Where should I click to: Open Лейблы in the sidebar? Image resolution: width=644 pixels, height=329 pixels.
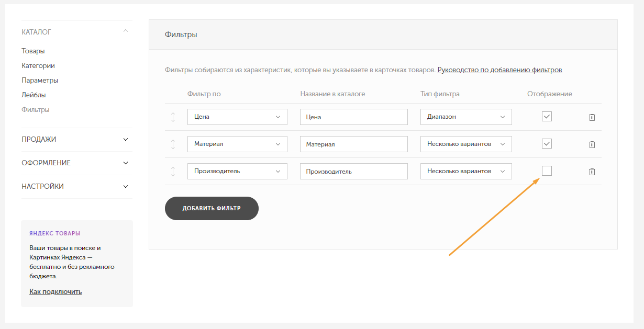point(34,95)
